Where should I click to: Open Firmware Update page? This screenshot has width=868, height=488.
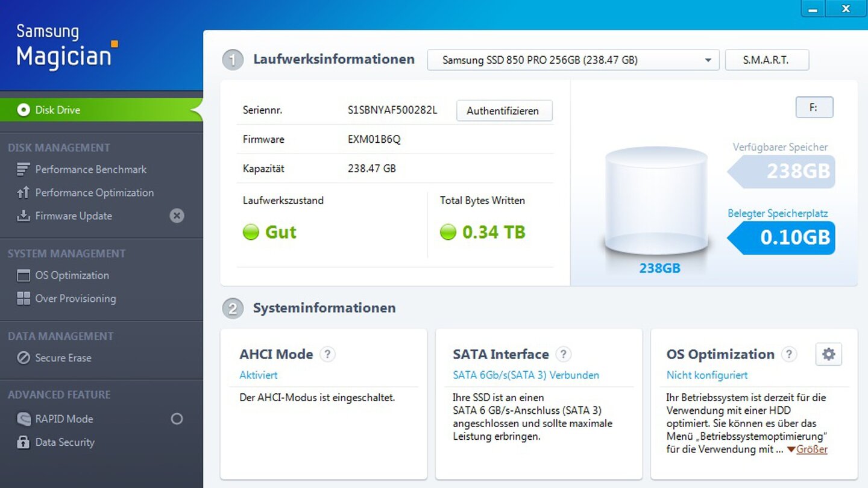[x=74, y=216]
